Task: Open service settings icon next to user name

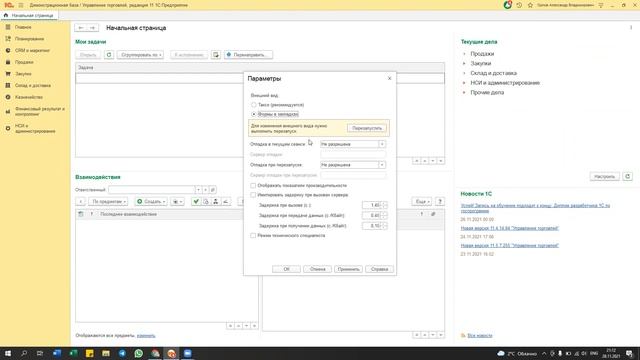Action: [x=601, y=5]
